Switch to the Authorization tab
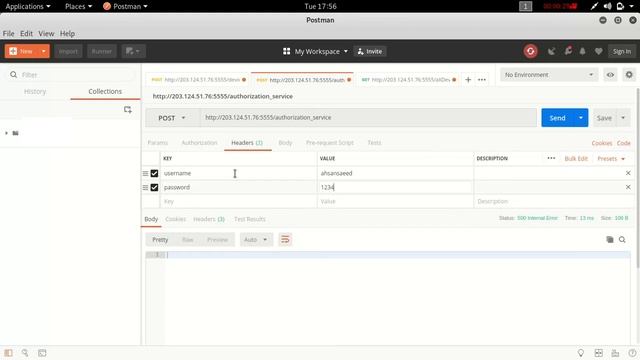Viewport: 640px width, 360px height. coord(199,142)
